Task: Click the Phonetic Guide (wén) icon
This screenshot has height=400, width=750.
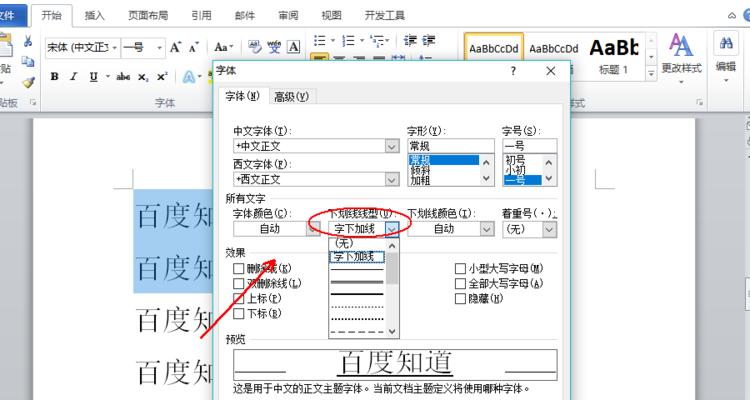Action: coord(274,47)
